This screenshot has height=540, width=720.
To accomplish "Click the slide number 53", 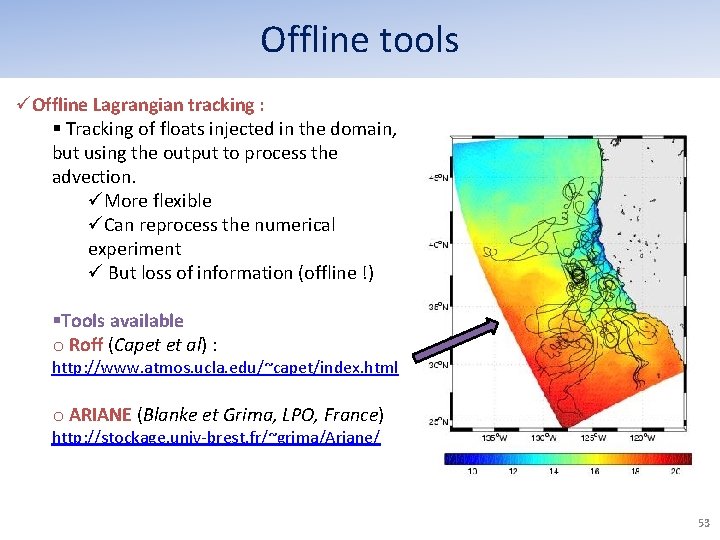I will (704, 523).
